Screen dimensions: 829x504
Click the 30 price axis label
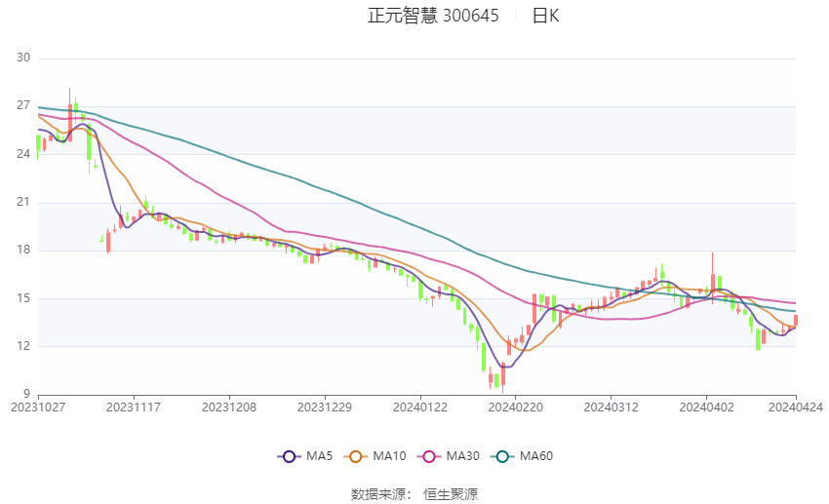tap(23, 58)
